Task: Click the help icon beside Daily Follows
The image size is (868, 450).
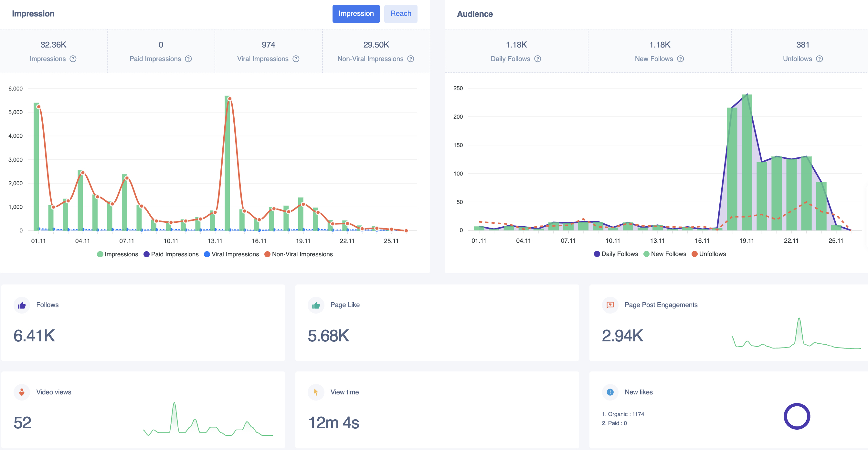Action: coord(537,59)
